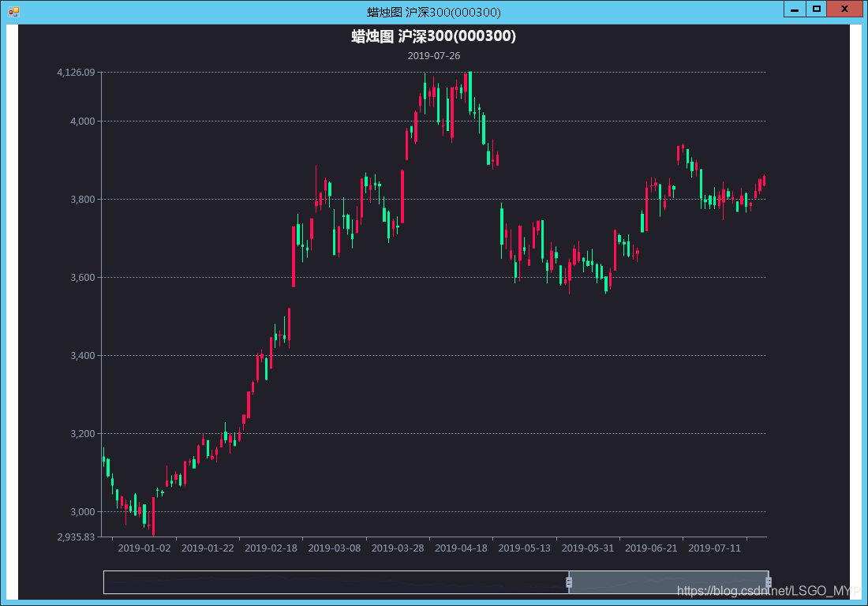This screenshot has width=868, height=606.
Task: Click the window title text 蜡烛图 沪深300(000300)
Action: (434, 12)
